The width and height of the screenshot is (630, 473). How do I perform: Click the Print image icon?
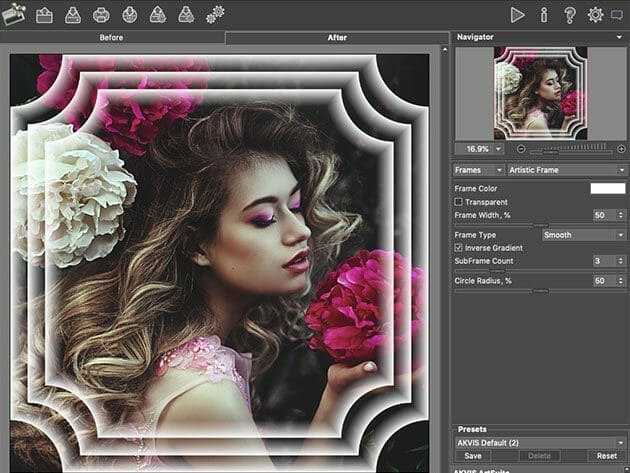tap(101, 14)
